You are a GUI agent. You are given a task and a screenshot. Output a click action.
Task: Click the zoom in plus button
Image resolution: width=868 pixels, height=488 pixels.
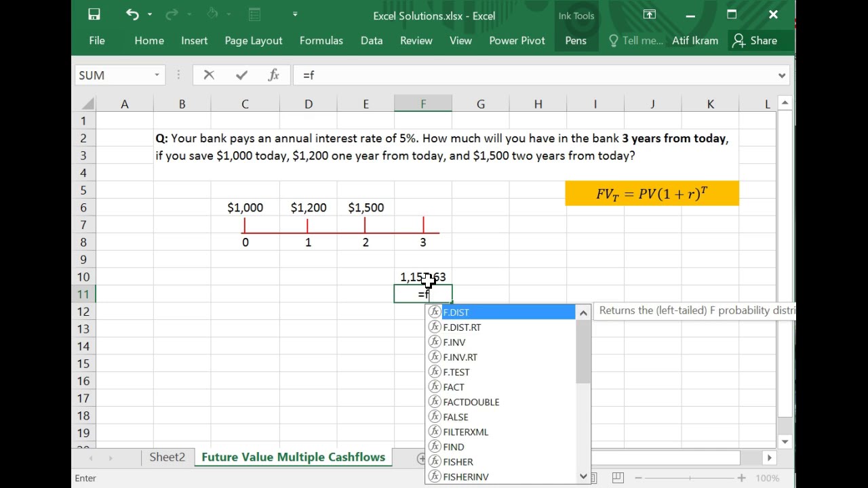[x=742, y=478]
